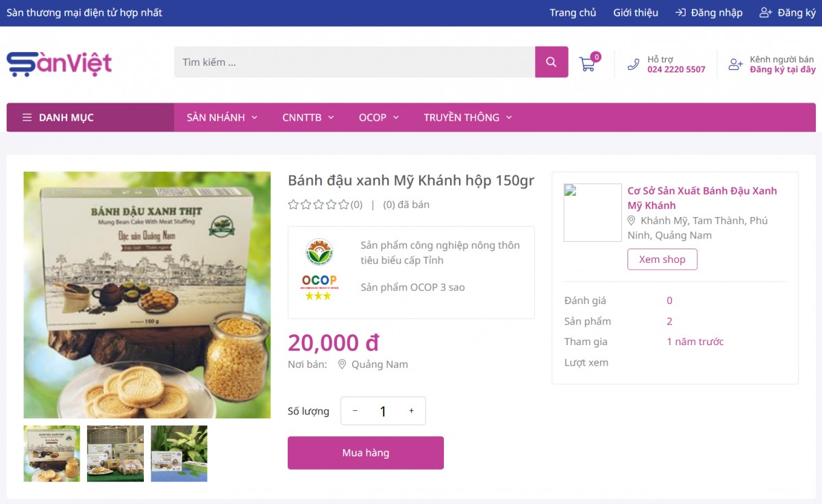The width and height of the screenshot is (822, 504).
Task: Click the SànViệt logo
Action: click(x=60, y=62)
